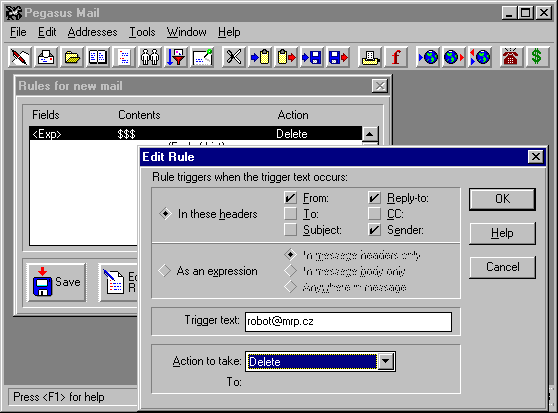Check the CC: header checkbox
Image resolution: width=558 pixels, height=413 pixels.
pyautogui.click(x=374, y=214)
